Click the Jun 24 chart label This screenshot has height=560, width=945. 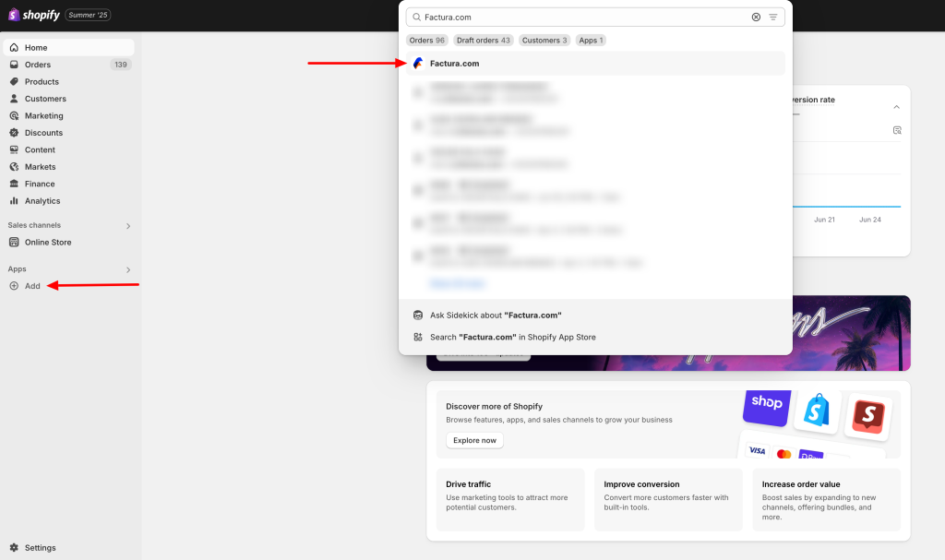tap(869, 220)
